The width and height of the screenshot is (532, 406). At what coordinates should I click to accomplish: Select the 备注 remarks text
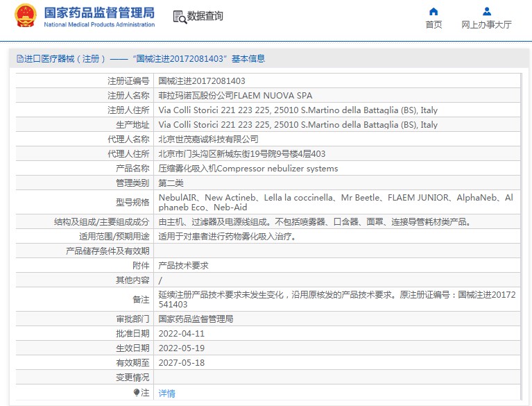pos(337,299)
